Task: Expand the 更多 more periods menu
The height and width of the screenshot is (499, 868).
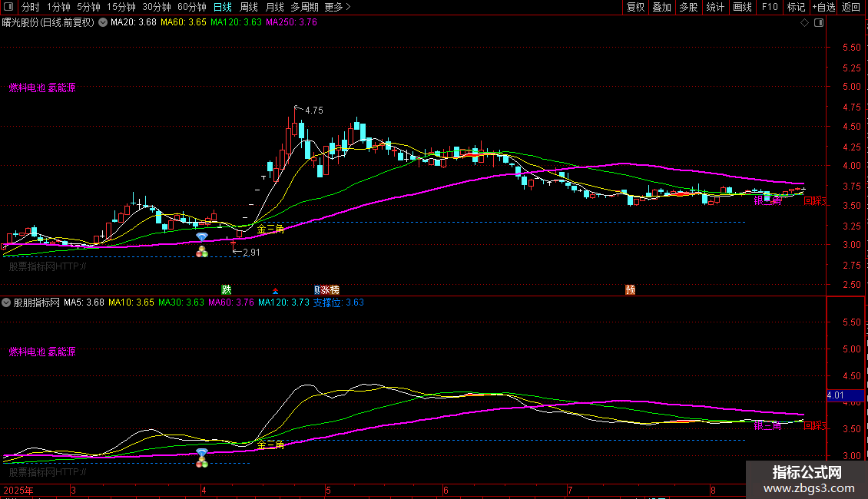Action: click(x=338, y=7)
